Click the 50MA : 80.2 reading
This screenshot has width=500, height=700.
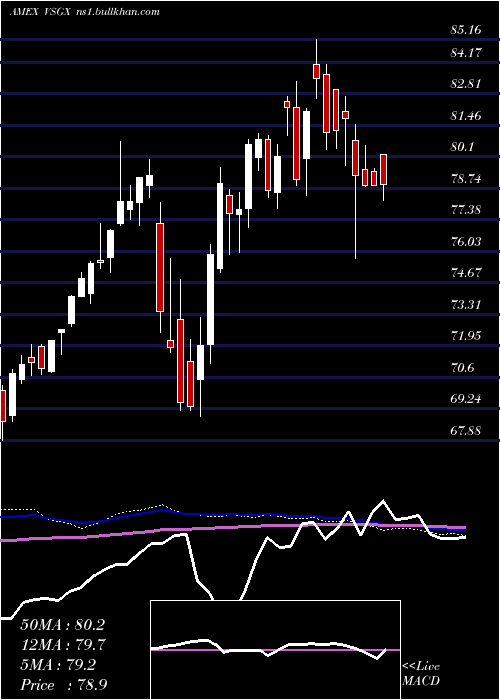click(x=63, y=625)
